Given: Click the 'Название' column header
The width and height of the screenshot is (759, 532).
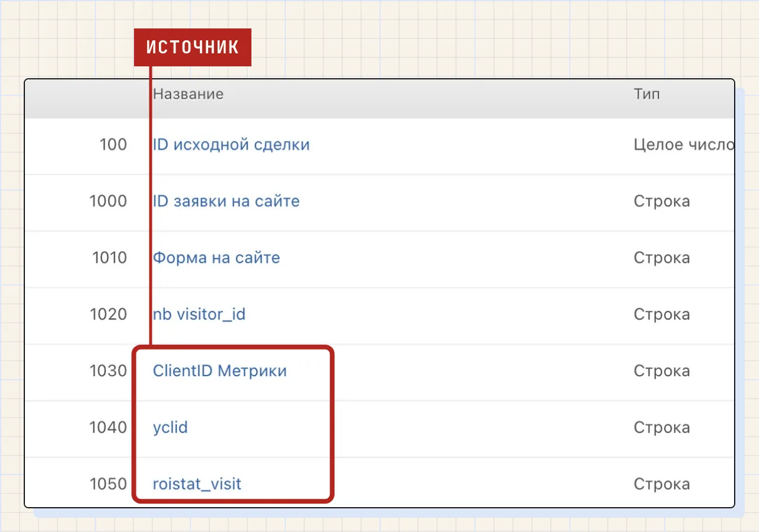Looking at the screenshot, I should tap(188, 94).
